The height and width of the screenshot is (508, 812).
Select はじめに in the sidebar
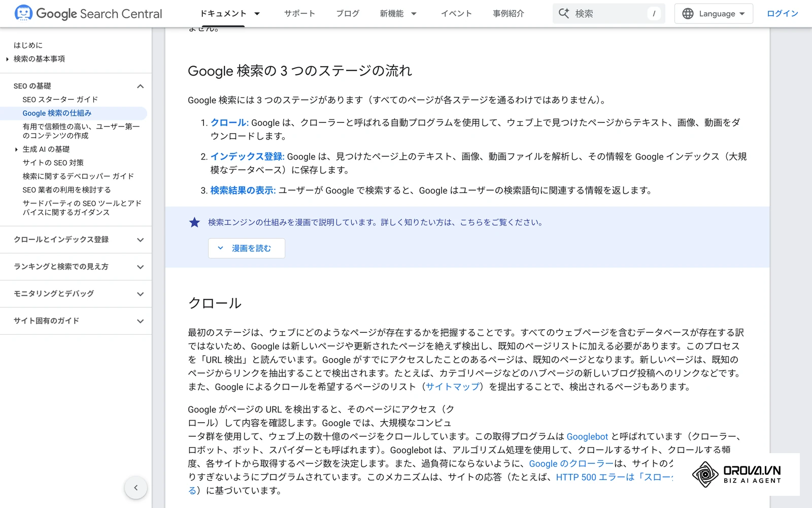click(28, 45)
